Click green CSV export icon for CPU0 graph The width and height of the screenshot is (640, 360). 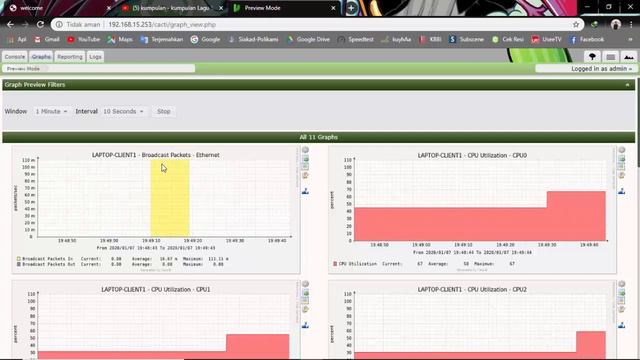(622, 159)
